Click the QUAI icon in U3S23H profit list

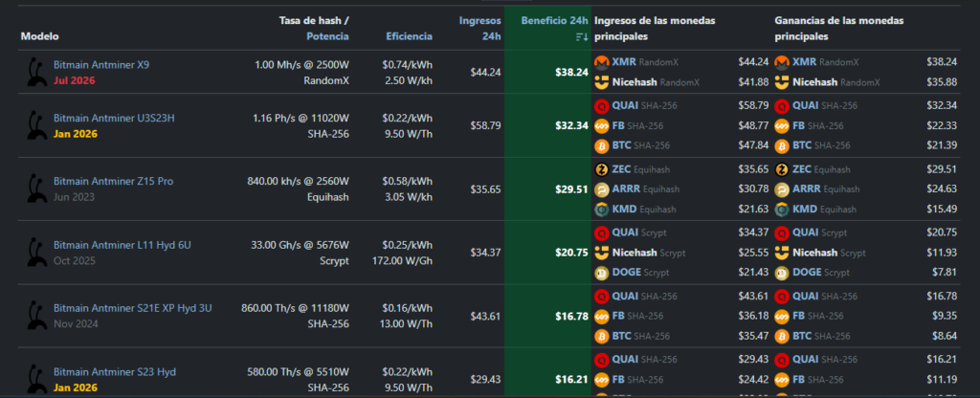pos(782,106)
